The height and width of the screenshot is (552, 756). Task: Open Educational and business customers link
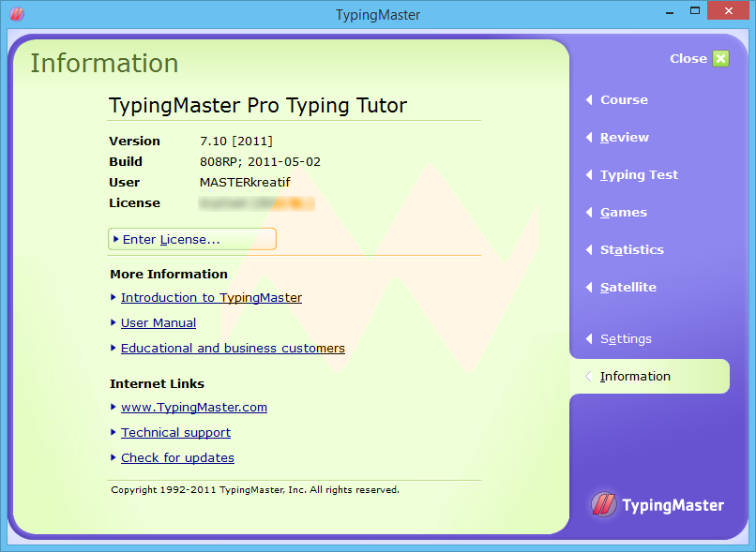click(x=233, y=349)
